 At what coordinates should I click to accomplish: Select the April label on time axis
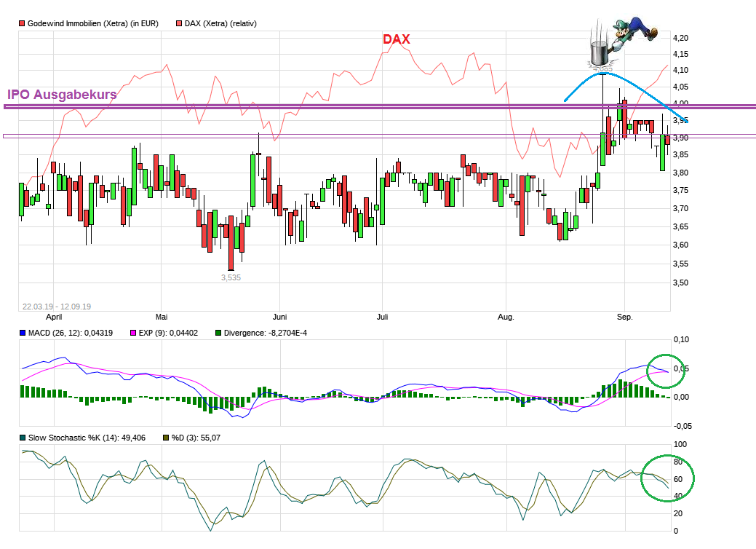54,317
